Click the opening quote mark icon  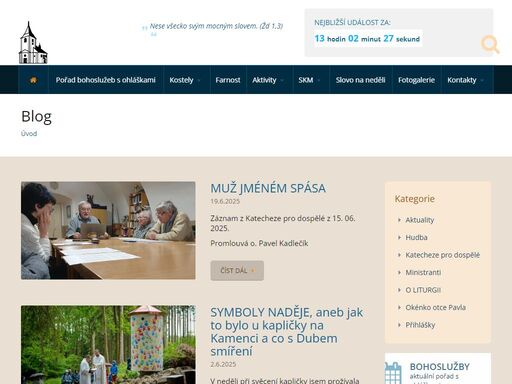[144, 28]
